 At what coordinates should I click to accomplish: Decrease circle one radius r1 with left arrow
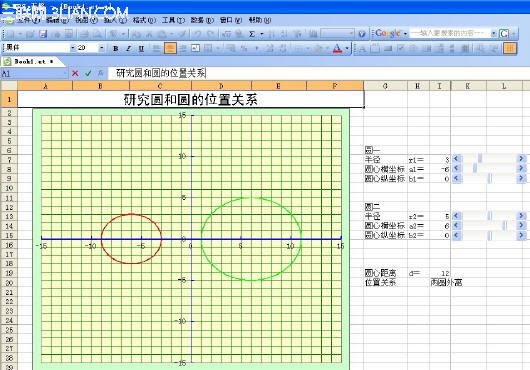pos(457,158)
